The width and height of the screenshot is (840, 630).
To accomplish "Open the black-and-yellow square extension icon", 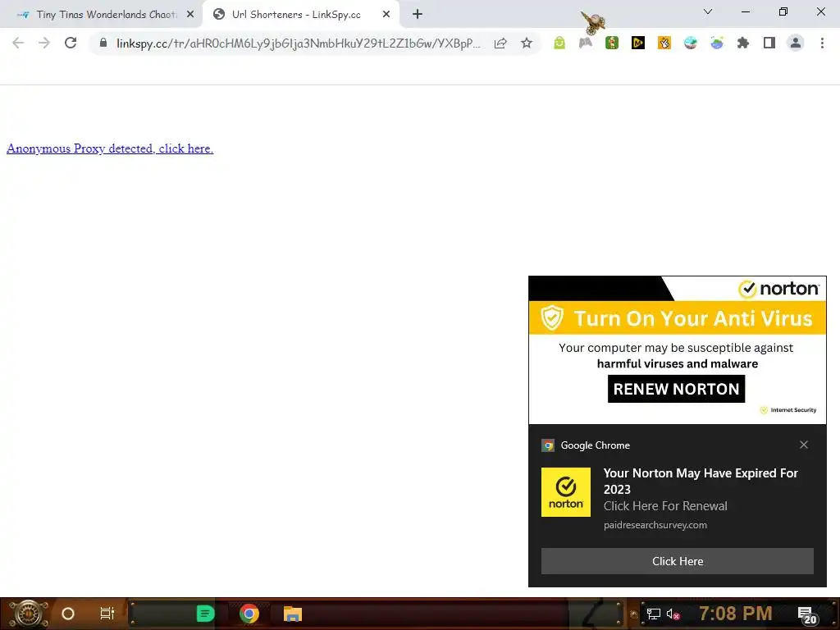I will [638, 43].
